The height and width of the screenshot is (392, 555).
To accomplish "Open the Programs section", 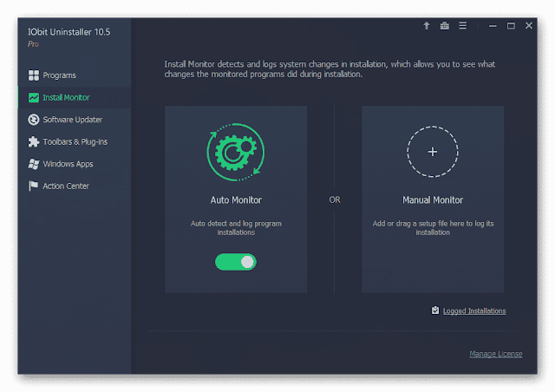I will point(75,75).
